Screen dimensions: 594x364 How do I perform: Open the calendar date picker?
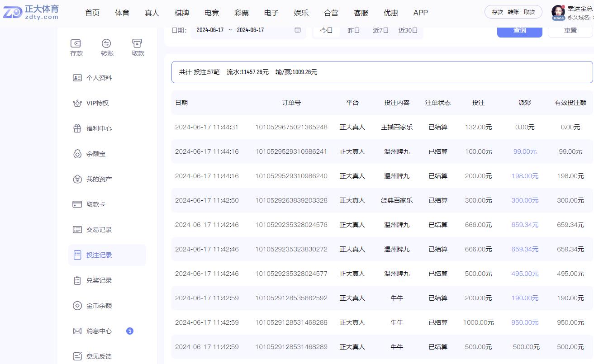click(x=297, y=30)
